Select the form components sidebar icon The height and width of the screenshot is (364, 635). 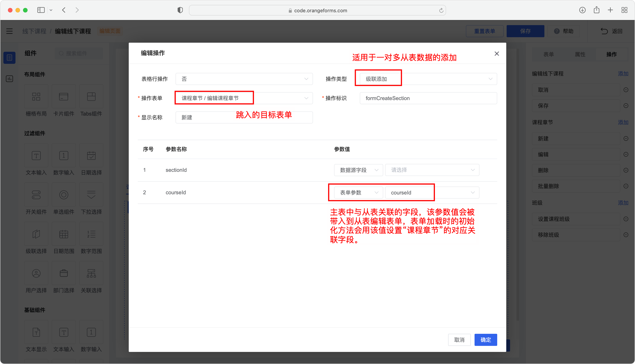[x=9, y=58]
